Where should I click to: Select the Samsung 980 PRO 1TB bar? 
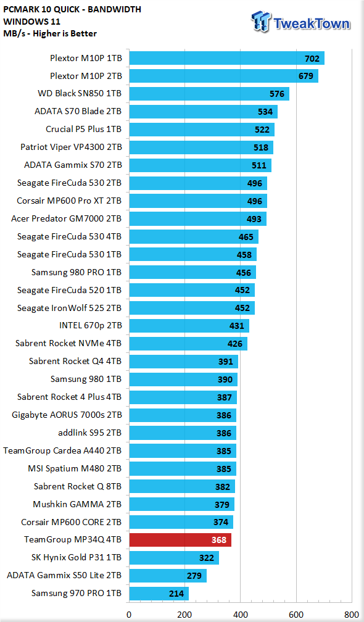click(x=192, y=272)
